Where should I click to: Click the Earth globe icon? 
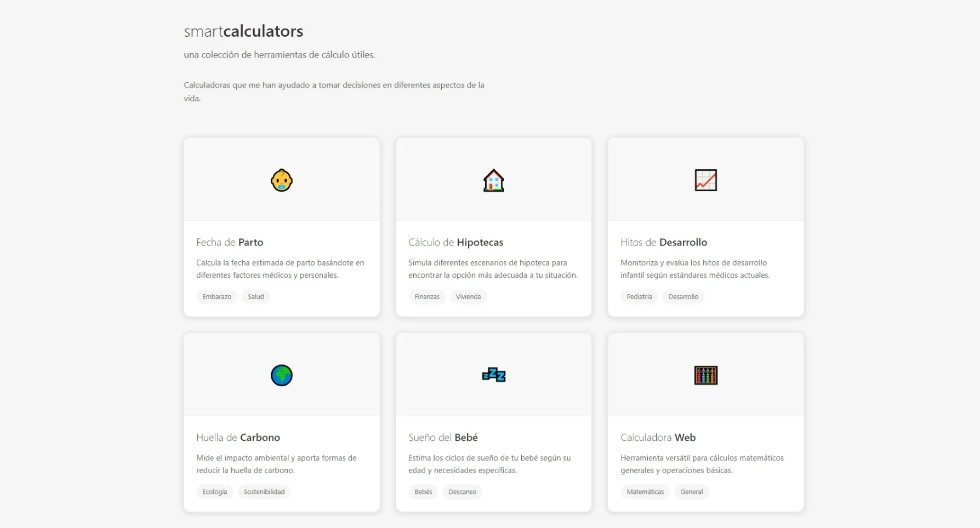282,375
